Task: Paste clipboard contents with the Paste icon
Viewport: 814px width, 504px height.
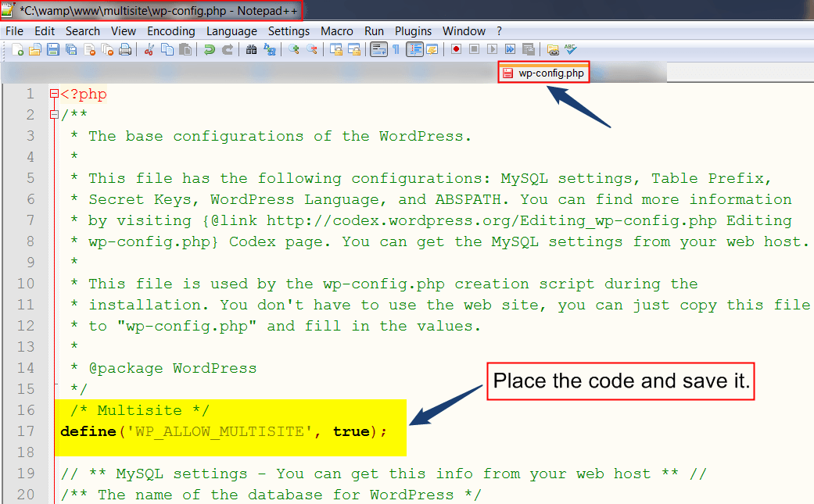Action: coord(185,50)
